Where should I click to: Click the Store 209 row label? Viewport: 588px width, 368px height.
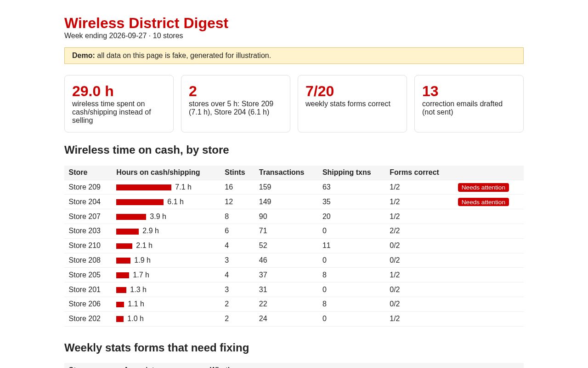click(x=85, y=187)
